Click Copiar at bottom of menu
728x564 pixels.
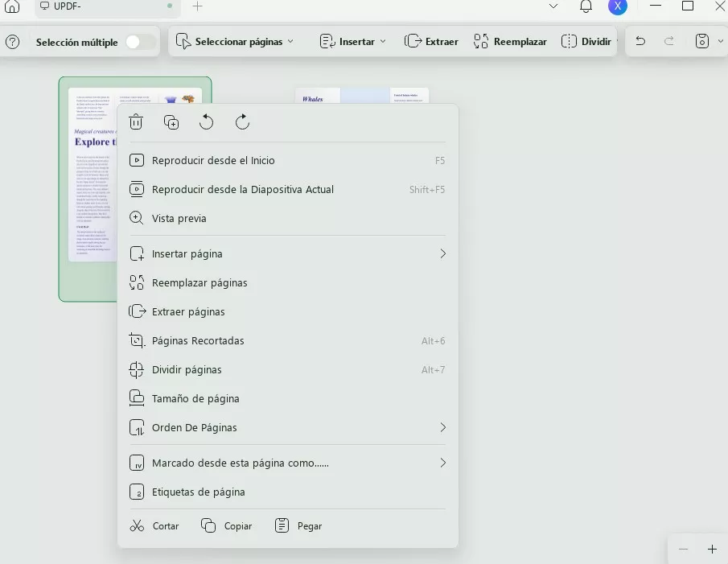(226, 525)
